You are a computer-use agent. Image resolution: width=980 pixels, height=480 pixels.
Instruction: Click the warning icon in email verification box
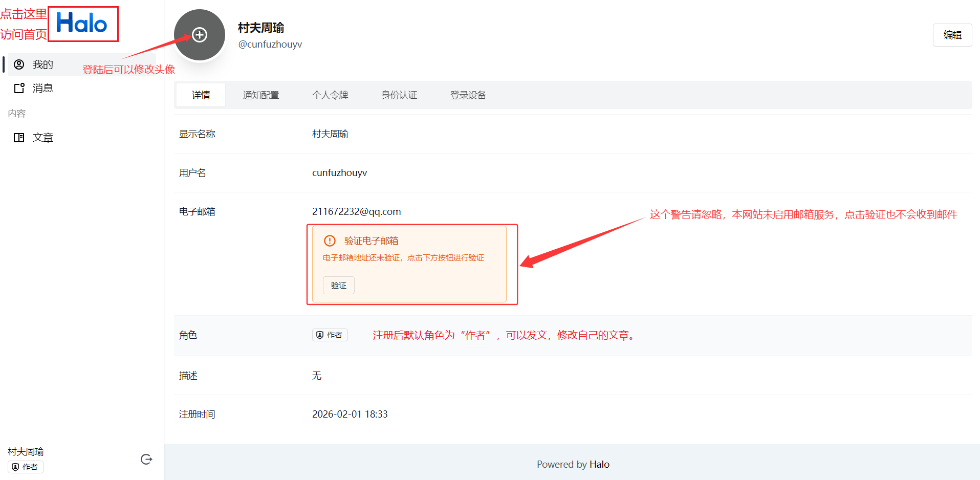click(x=330, y=241)
